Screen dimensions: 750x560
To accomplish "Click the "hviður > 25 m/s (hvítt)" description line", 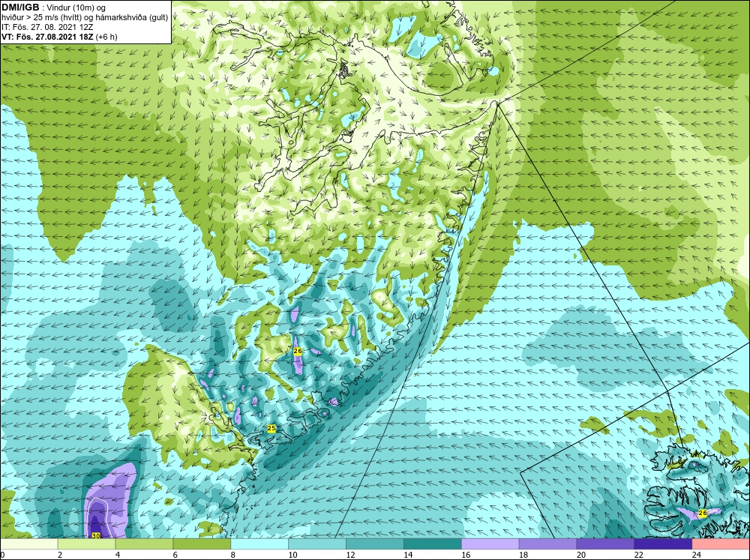I will tap(85, 18).
